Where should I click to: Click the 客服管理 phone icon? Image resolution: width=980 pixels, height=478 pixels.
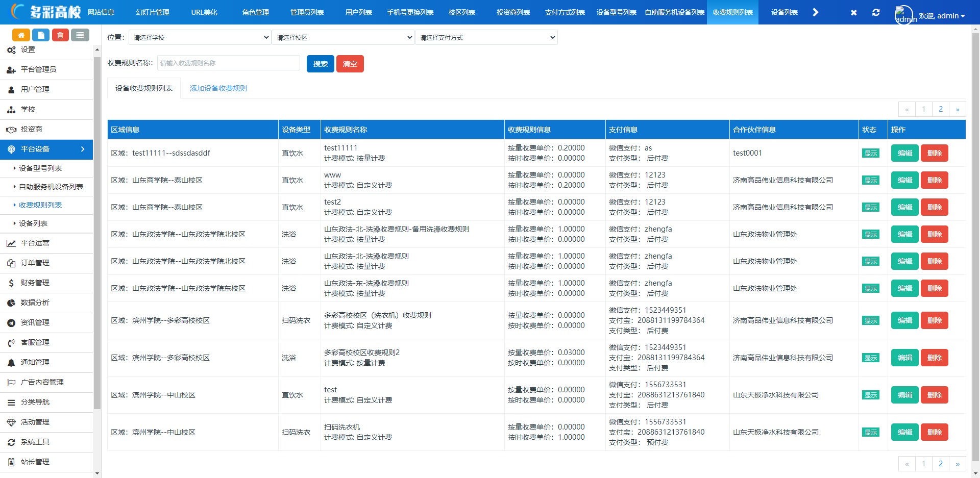click(x=11, y=343)
